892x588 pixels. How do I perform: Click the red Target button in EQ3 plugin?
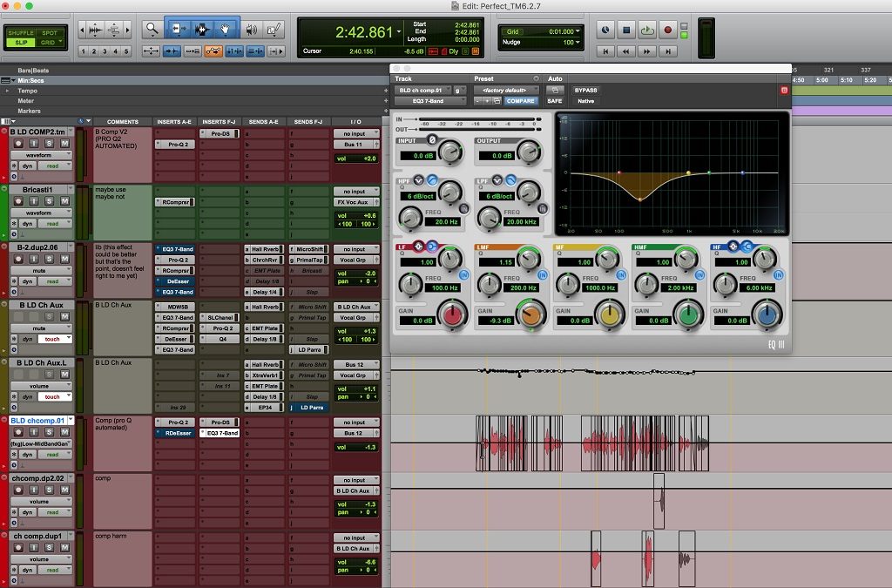[785, 90]
